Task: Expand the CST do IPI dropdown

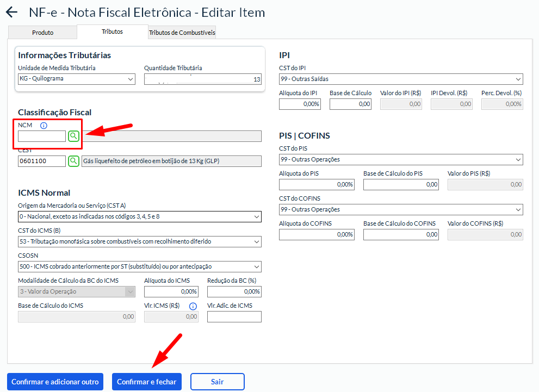Action: (400, 79)
